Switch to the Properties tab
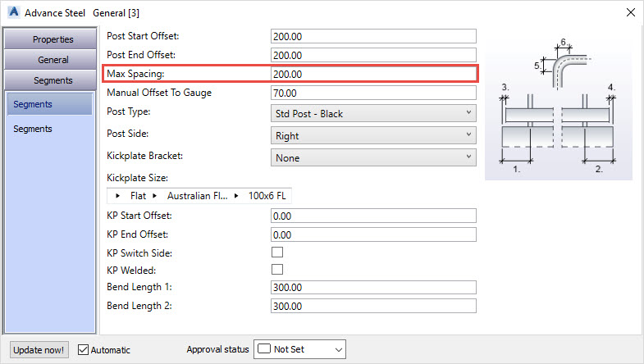 click(x=53, y=39)
